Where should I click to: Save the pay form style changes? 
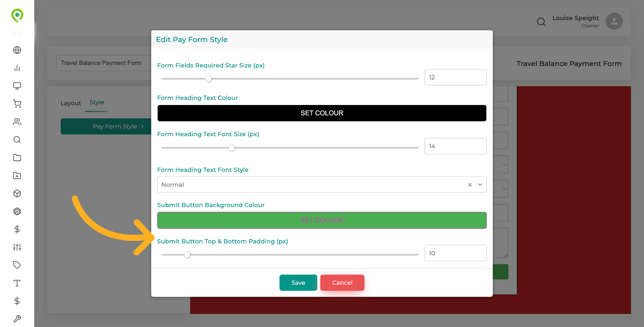coord(298,283)
